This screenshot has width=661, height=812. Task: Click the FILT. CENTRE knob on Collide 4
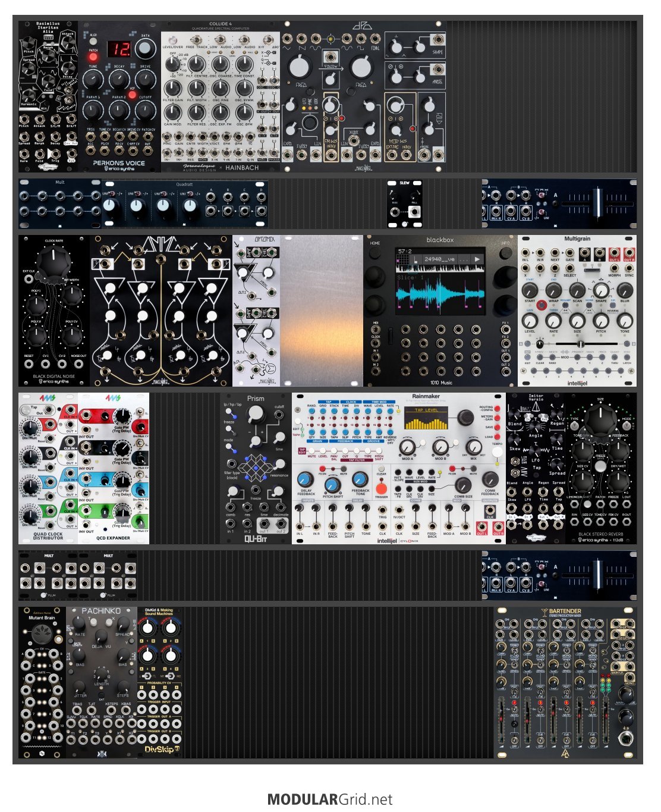click(196, 64)
